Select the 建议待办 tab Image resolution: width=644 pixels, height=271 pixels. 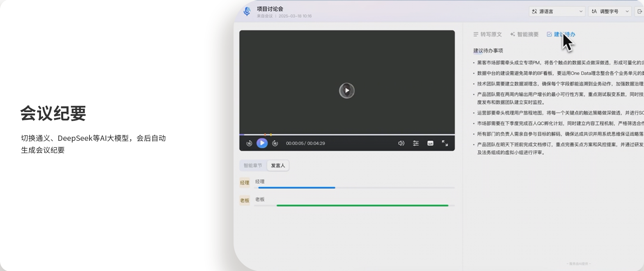(x=561, y=34)
